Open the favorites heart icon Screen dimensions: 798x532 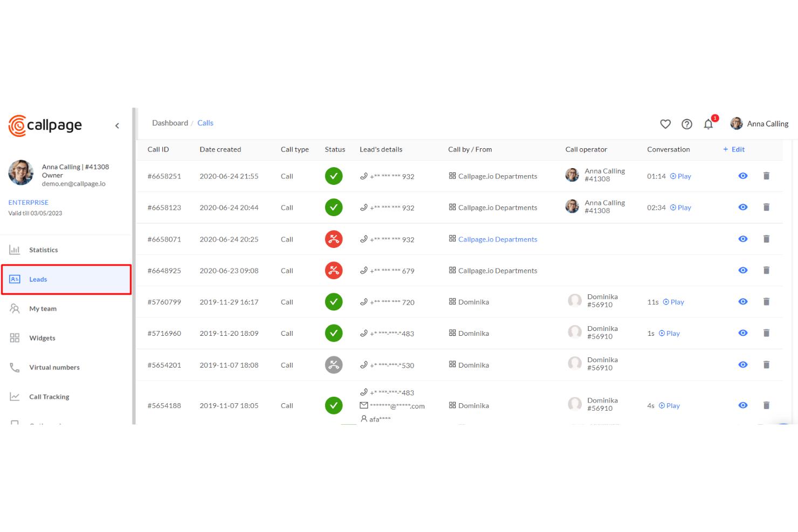[x=665, y=124]
